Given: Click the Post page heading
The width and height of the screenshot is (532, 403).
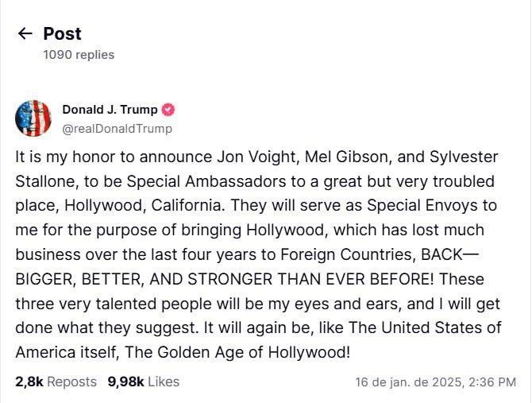Looking at the screenshot, I should click(63, 33).
